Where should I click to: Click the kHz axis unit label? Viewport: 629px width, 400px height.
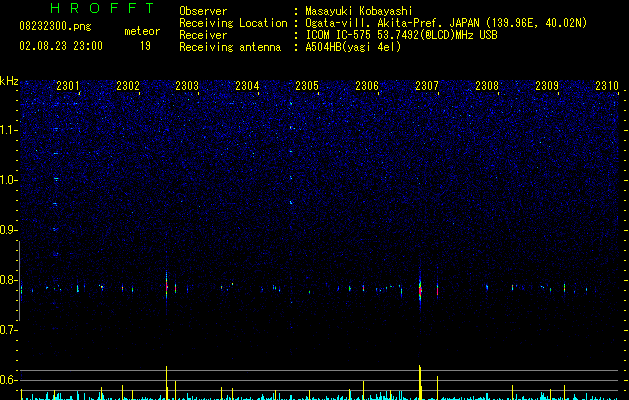tap(9, 81)
